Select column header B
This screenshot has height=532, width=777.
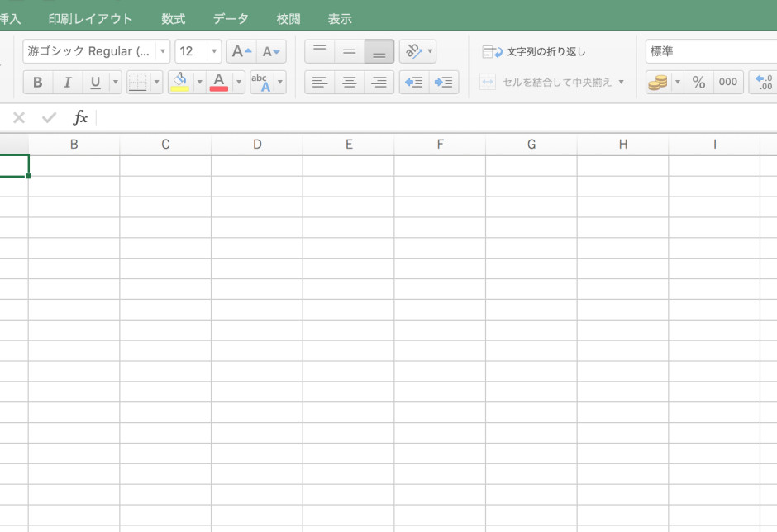coord(74,143)
